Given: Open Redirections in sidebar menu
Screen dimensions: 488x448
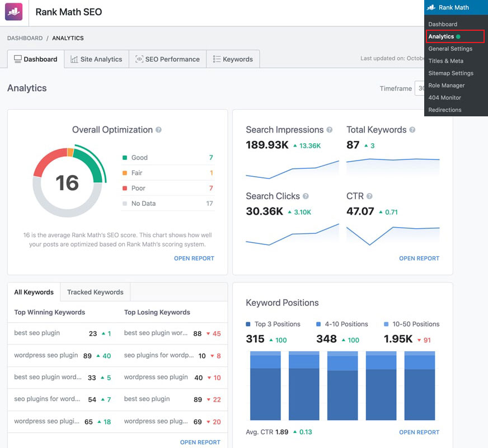Looking at the screenshot, I should pos(445,110).
